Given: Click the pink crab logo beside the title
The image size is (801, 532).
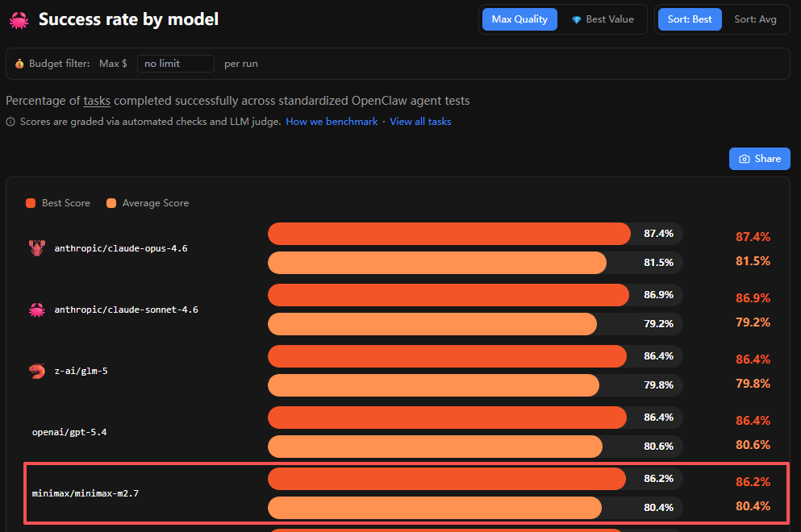Looking at the screenshot, I should 19,20.
